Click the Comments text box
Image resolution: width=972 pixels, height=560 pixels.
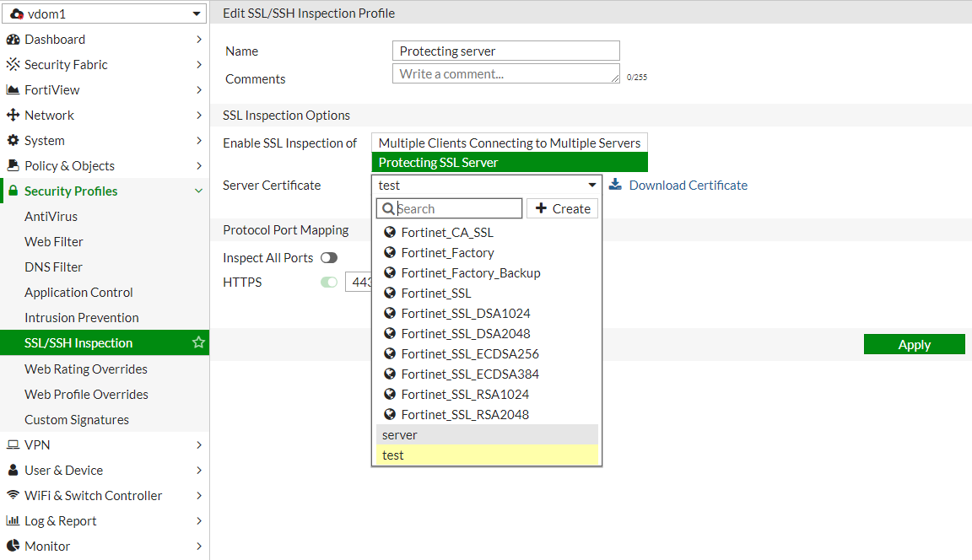[505, 74]
